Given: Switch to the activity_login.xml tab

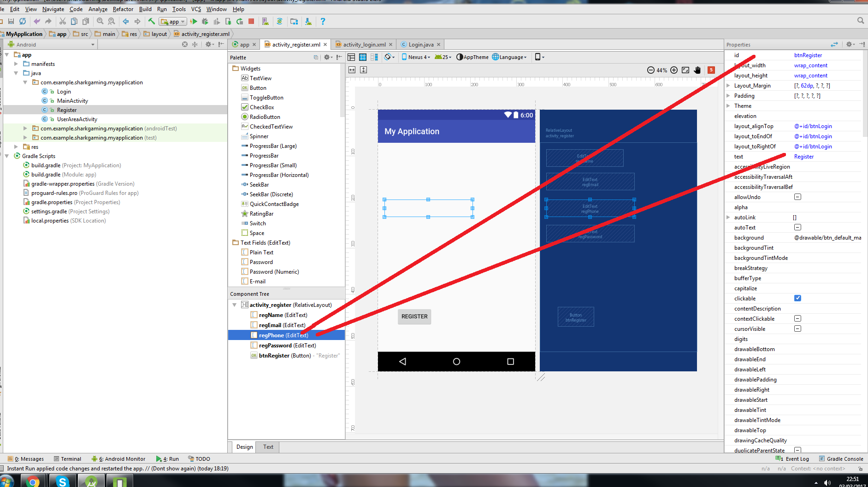Looking at the screenshot, I should tap(364, 44).
